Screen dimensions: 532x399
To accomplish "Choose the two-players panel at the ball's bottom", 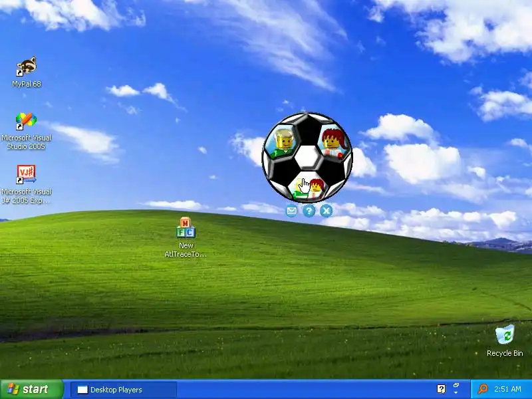I will pyautogui.click(x=308, y=187).
